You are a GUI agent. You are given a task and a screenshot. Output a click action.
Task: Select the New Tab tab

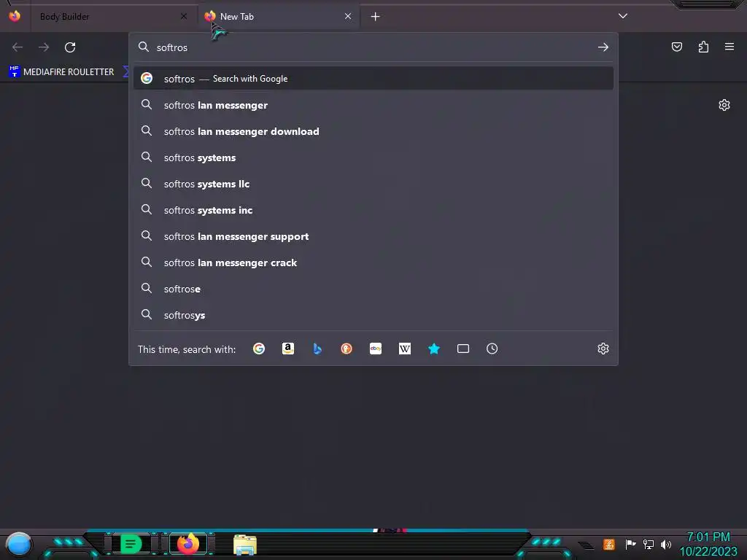[x=279, y=17]
